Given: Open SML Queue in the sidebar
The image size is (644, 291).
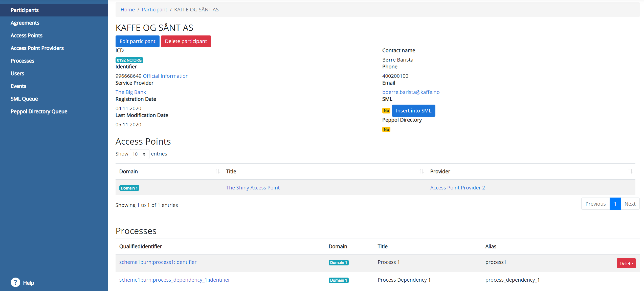Looking at the screenshot, I should tap(24, 99).
